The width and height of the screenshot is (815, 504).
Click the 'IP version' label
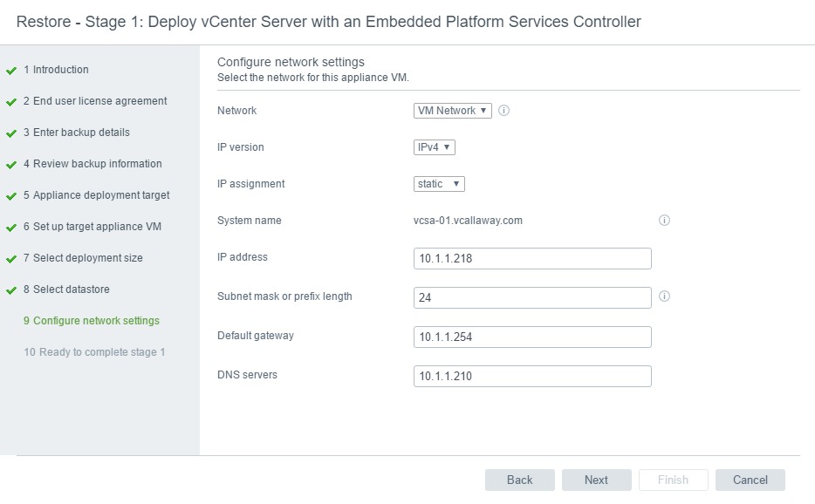[241, 147]
